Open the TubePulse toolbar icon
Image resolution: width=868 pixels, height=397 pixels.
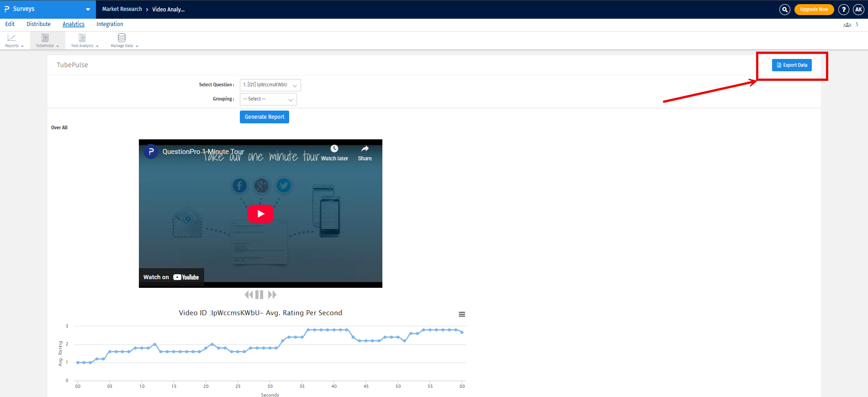45,38
